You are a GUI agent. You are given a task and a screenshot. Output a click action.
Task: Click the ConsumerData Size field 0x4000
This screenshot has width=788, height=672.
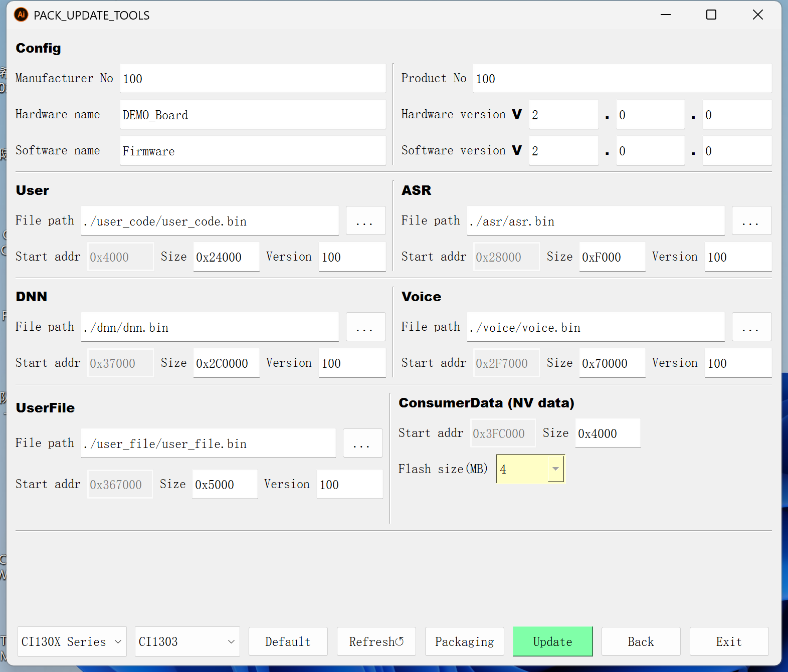point(607,433)
